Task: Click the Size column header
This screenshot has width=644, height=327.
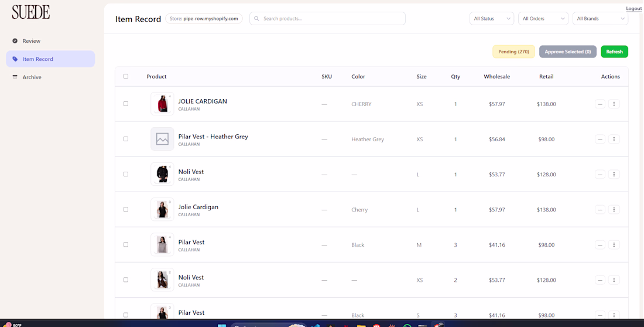Action: click(422, 77)
